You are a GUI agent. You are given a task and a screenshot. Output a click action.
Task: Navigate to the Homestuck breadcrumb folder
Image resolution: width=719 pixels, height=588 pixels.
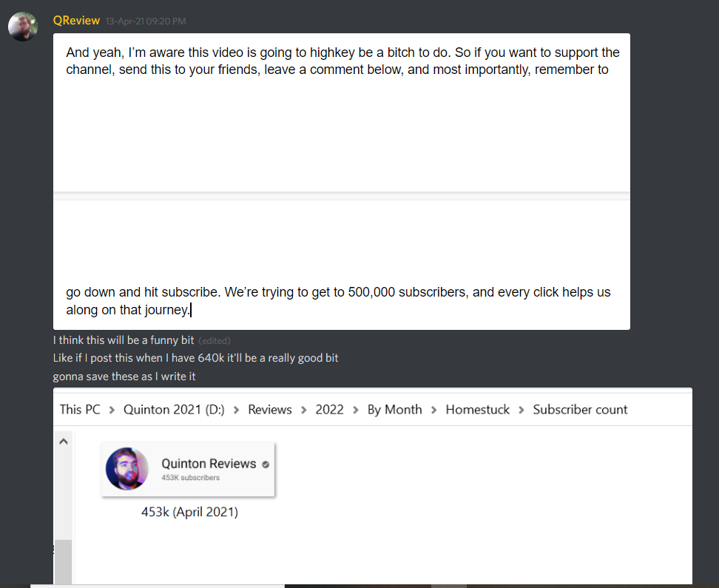pyautogui.click(x=477, y=409)
